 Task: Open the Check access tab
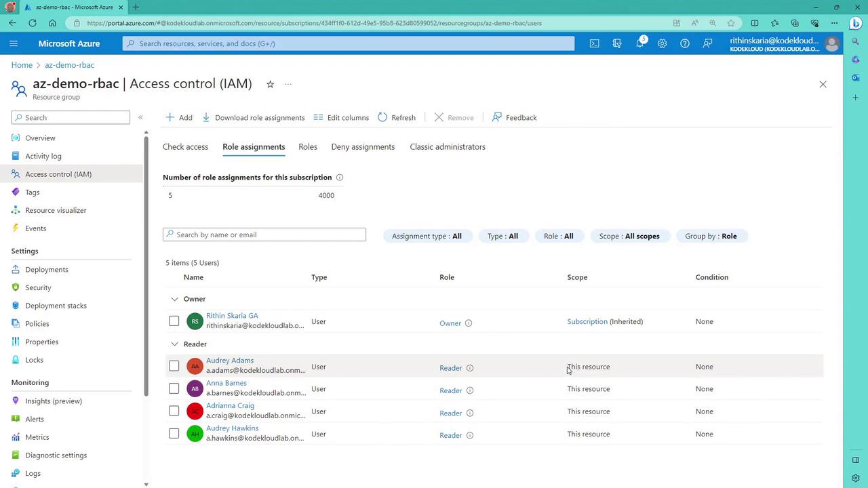(185, 146)
